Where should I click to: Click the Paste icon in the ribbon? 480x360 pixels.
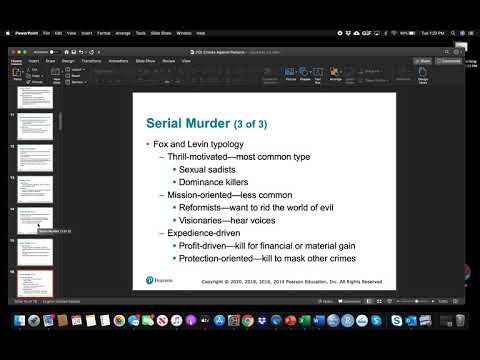[x=17, y=73]
